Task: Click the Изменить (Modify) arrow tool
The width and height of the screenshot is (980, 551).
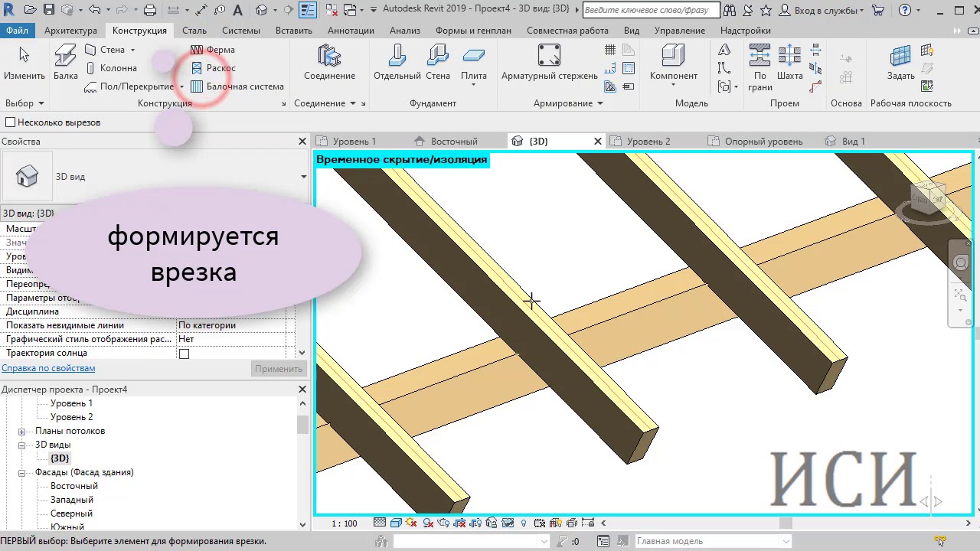Action: tap(24, 63)
